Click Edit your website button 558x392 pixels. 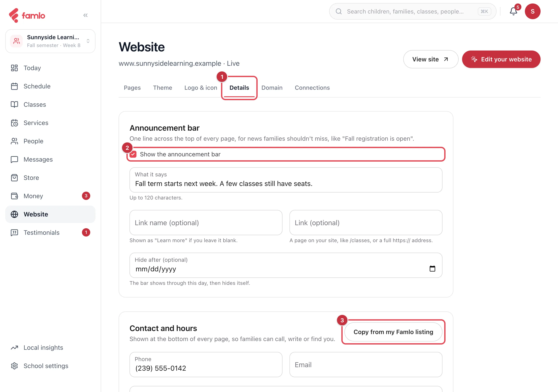click(x=501, y=59)
